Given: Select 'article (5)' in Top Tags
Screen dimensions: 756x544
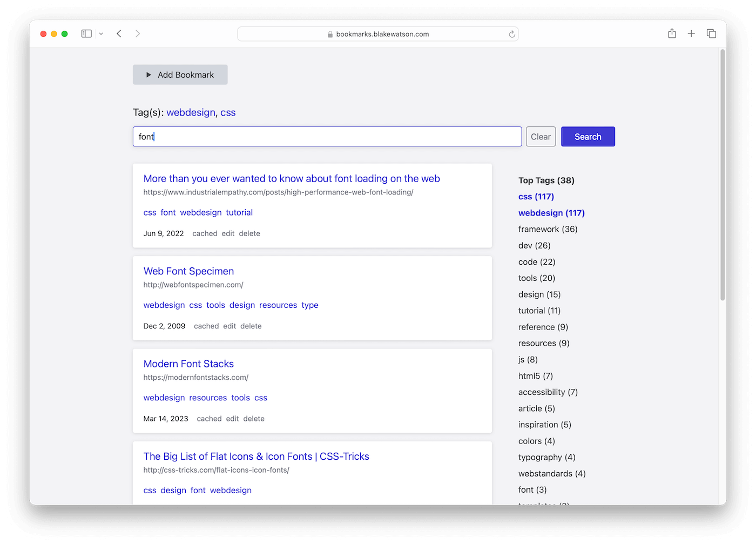Looking at the screenshot, I should (537, 408).
